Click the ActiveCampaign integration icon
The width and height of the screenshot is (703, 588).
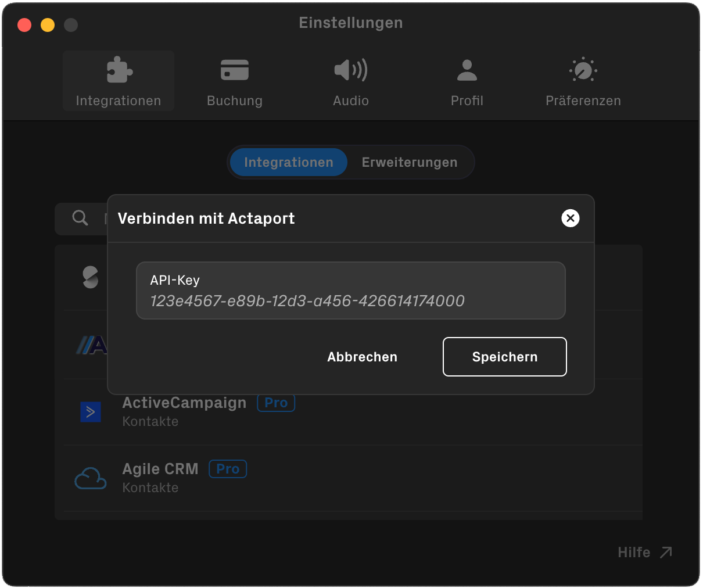pos(90,412)
